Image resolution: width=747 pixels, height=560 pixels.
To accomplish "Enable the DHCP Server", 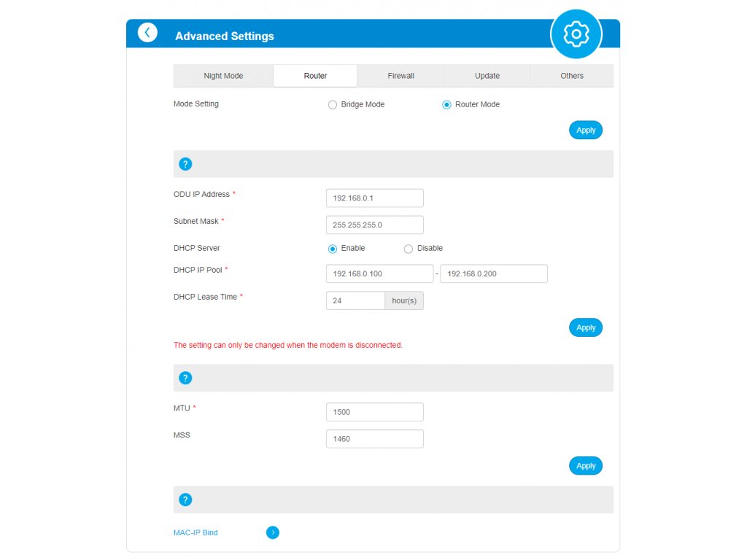I will click(x=333, y=249).
